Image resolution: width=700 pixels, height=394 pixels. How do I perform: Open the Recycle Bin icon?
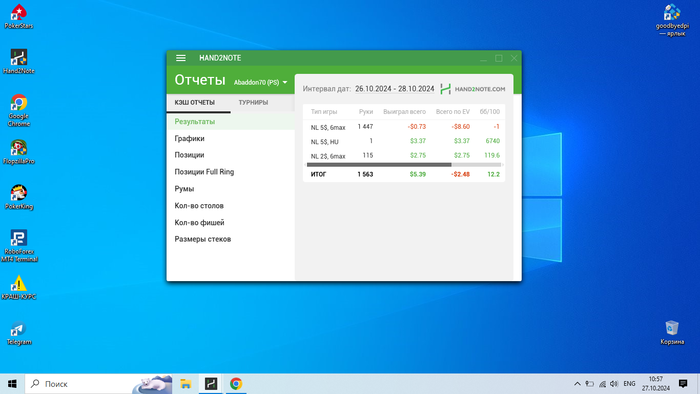(x=672, y=332)
